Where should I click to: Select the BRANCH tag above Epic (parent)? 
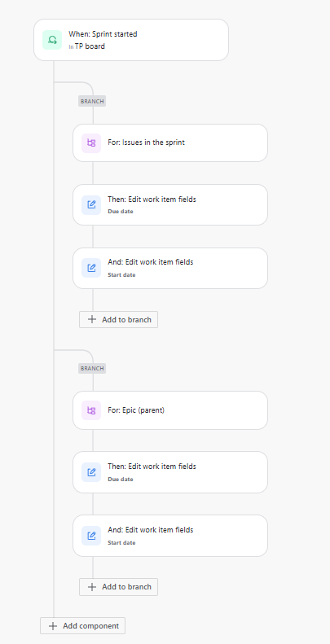pyautogui.click(x=92, y=369)
